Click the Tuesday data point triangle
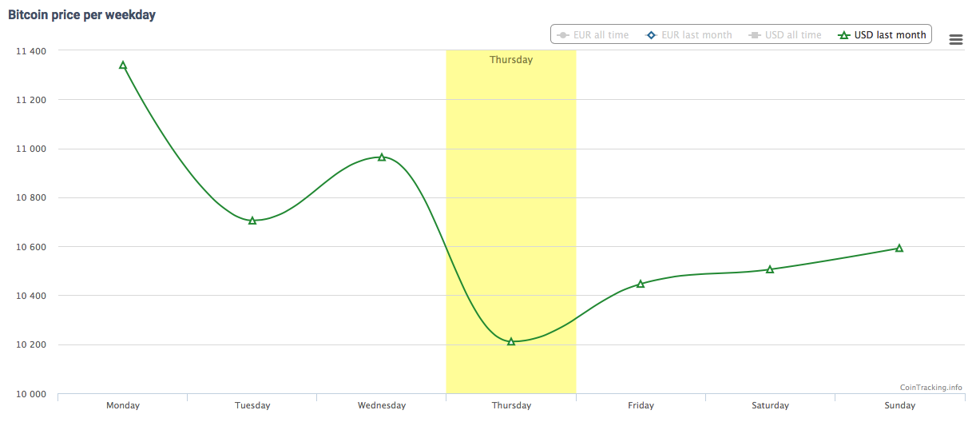This screenshot has height=426, width=980. click(252, 221)
